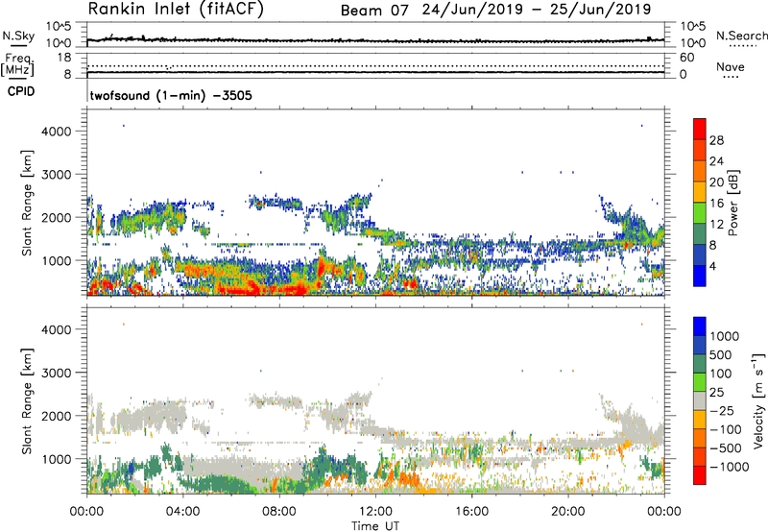Click the left '10^5' tick on noise axis
Screen dimensions: 768x532
59,27
